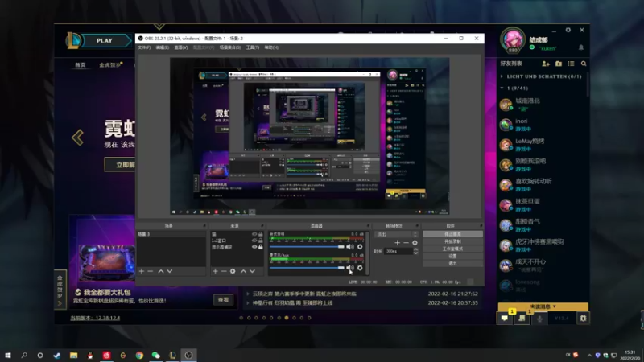Move the source up with the up arrow

coord(244,271)
